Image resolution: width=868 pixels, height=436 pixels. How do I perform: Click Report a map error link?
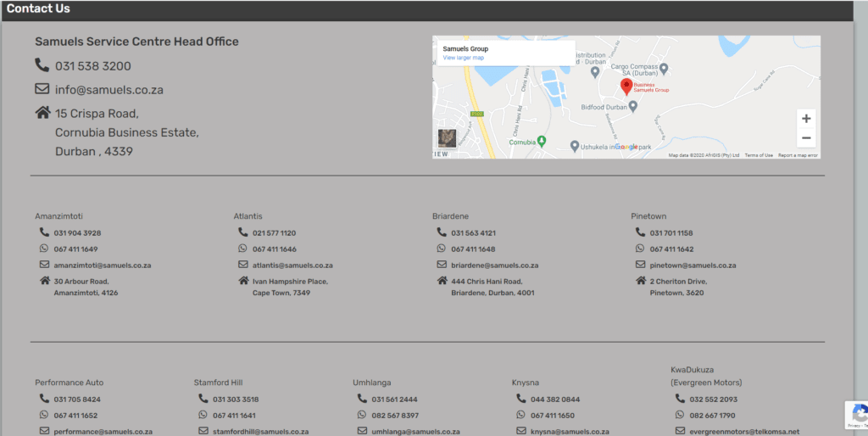(798, 155)
